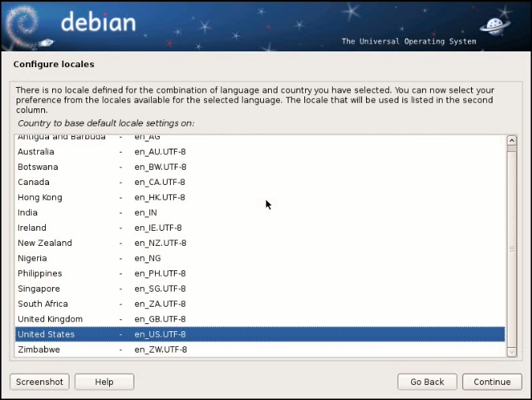Click the Go Back button
Viewport: 532px width, 400px height.
pyautogui.click(x=427, y=382)
